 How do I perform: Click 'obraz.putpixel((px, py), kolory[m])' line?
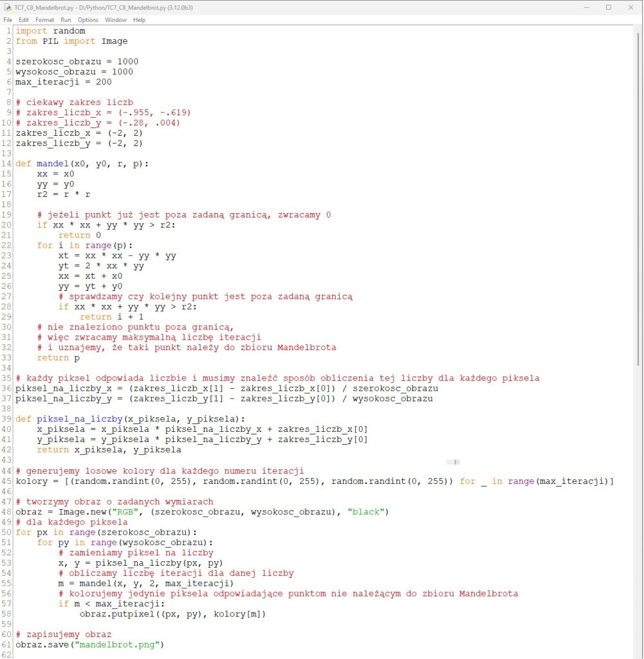pyautogui.click(x=172, y=614)
